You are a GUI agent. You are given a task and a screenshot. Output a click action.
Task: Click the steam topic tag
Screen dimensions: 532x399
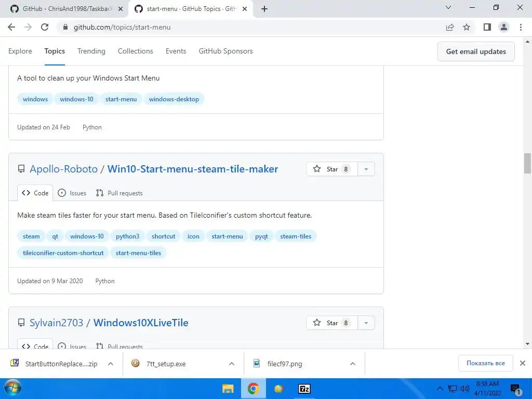pos(31,236)
